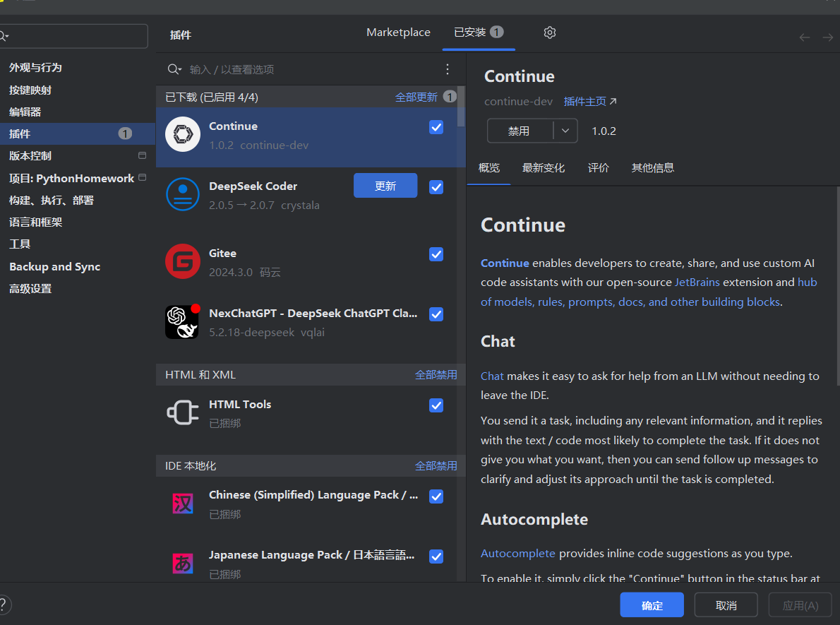Open the plugin list options kebab menu
Viewport: 840px width, 625px height.
(x=448, y=69)
